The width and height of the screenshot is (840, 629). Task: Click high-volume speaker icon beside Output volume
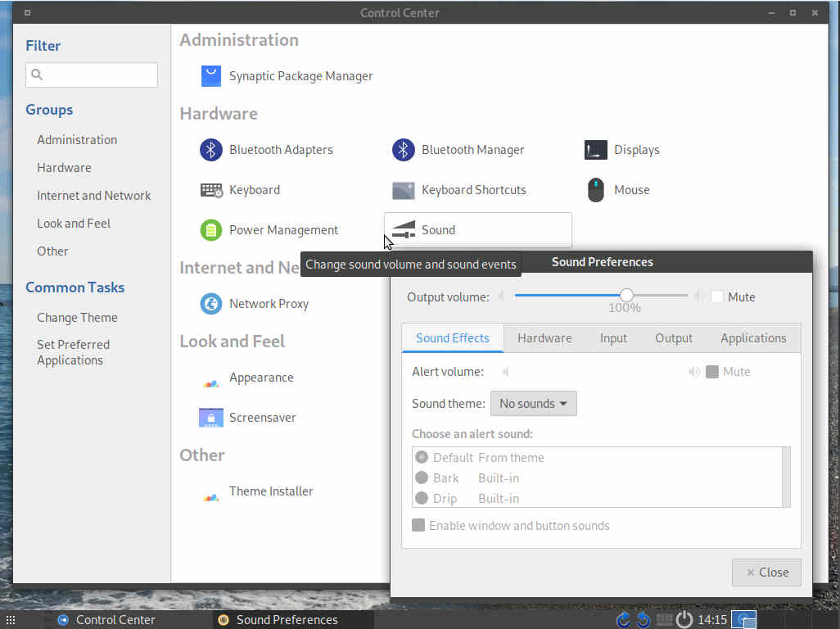tap(699, 296)
